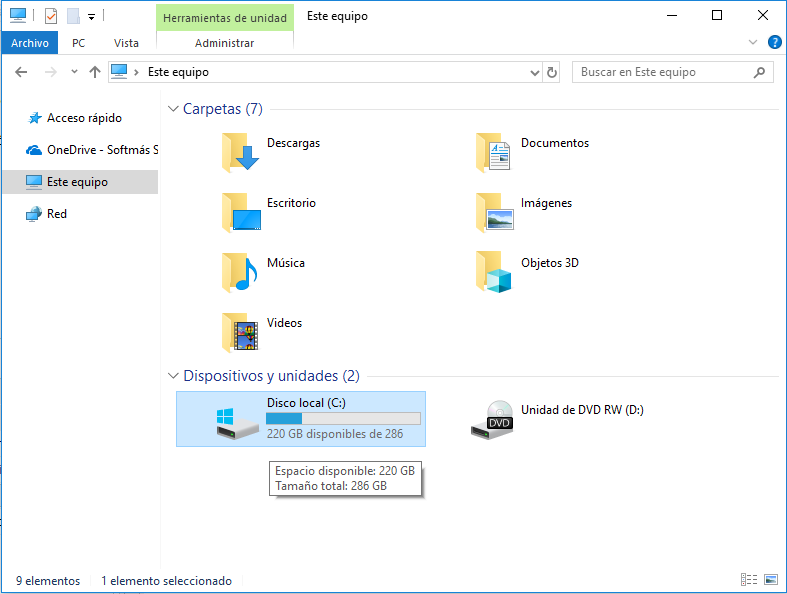Expand the Quick Access Toolbar customize dropdown

(92, 16)
